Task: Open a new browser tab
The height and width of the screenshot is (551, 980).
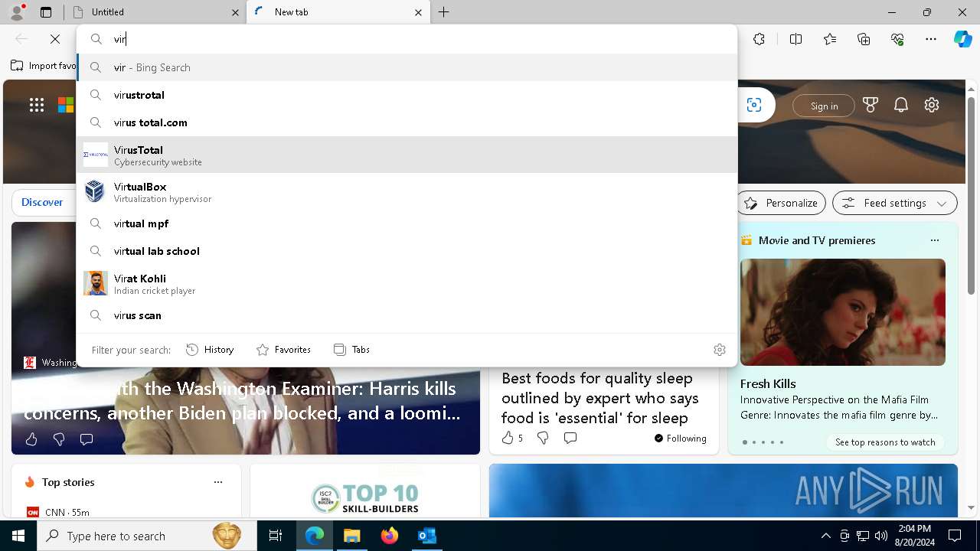Action: coord(444,12)
